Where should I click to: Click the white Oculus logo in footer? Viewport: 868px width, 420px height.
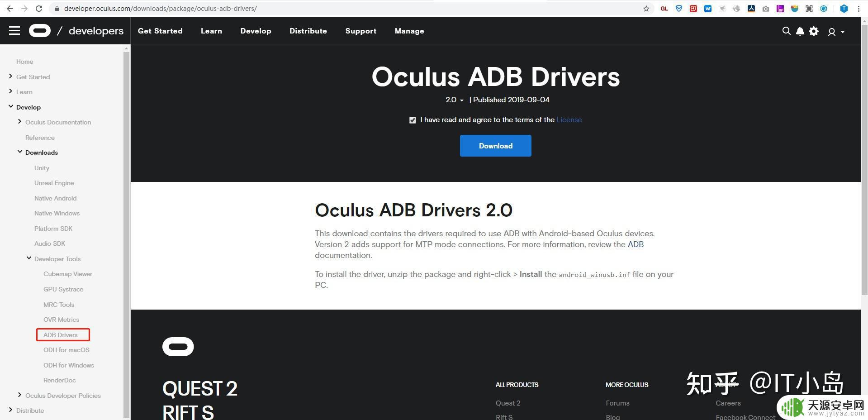click(x=178, y=347)
